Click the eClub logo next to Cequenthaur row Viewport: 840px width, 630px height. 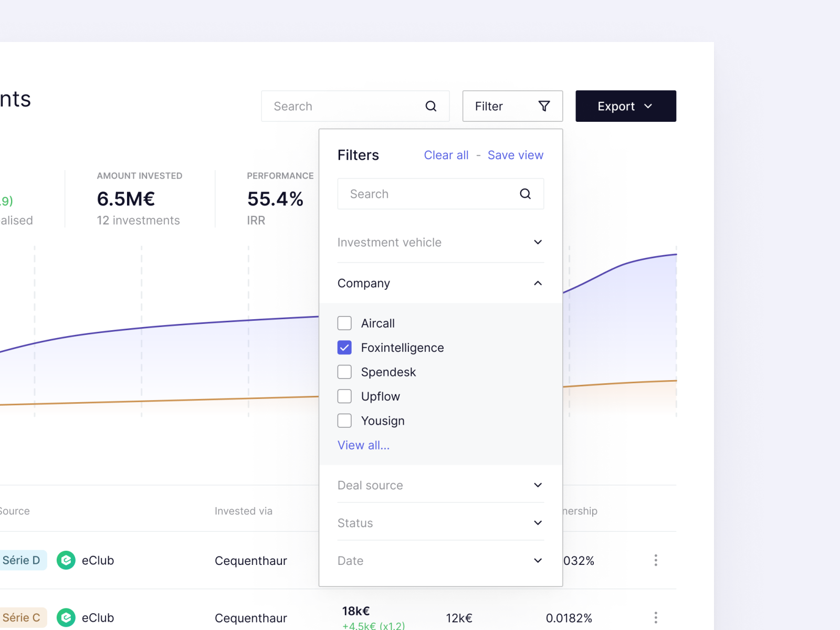66,560
